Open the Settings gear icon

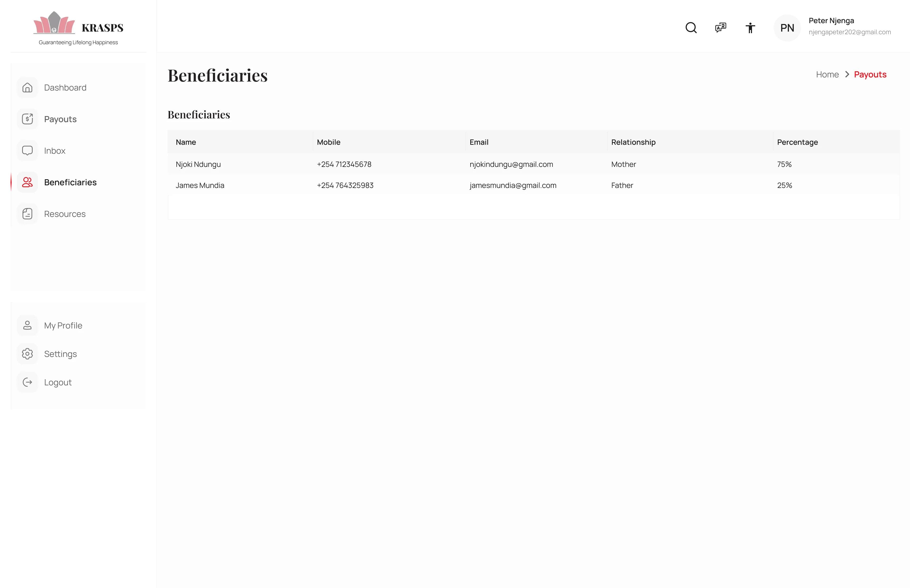pyautogui.click(x=27, y=353)
